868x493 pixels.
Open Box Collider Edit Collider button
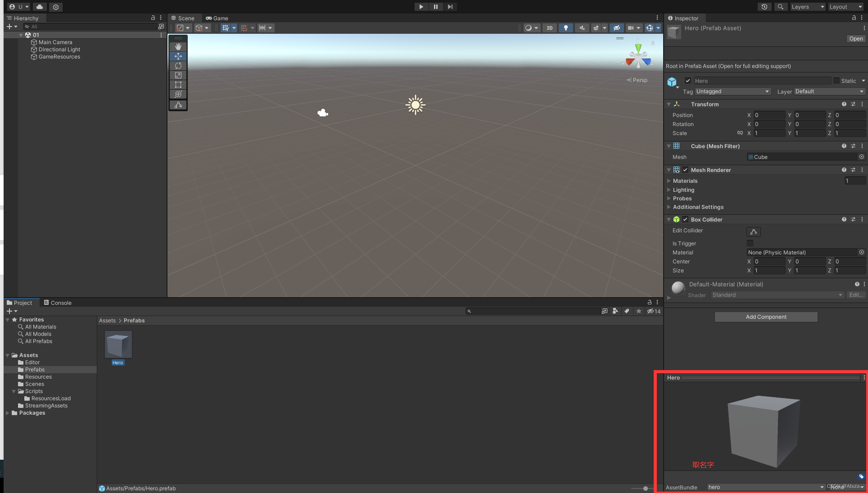pos(753,232)
